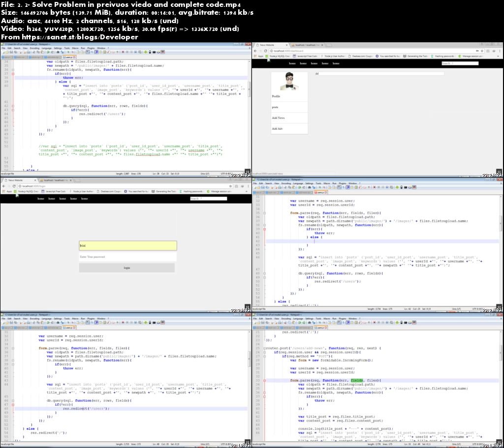
Task: Select News Website tab in login page browser
Action: (x=20, y=180)
